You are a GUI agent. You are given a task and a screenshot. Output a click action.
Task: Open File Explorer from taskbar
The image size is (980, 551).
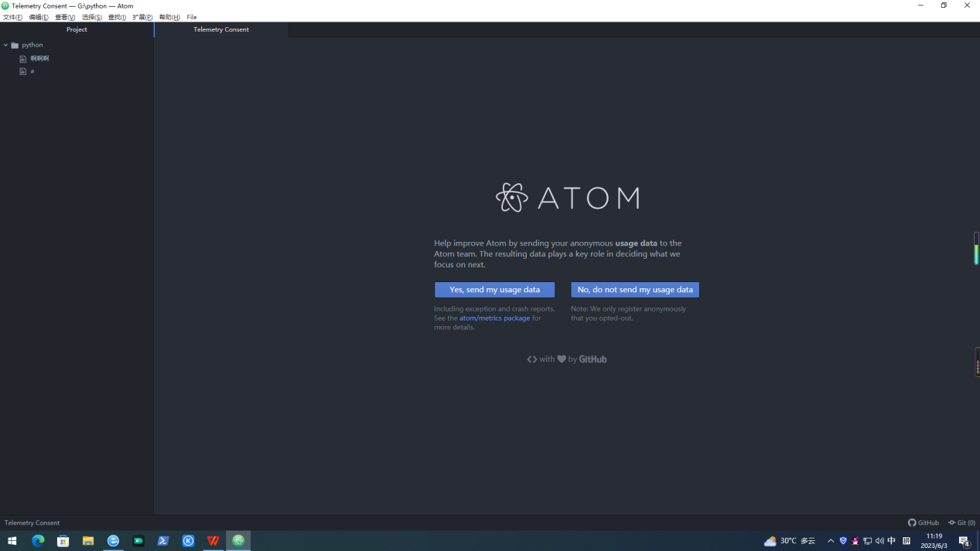tap(88, 541)
